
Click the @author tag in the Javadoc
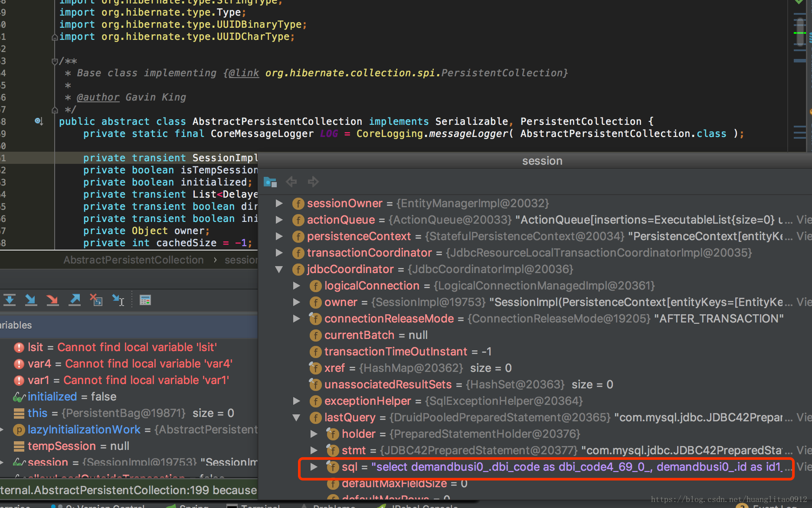point(98,98)
